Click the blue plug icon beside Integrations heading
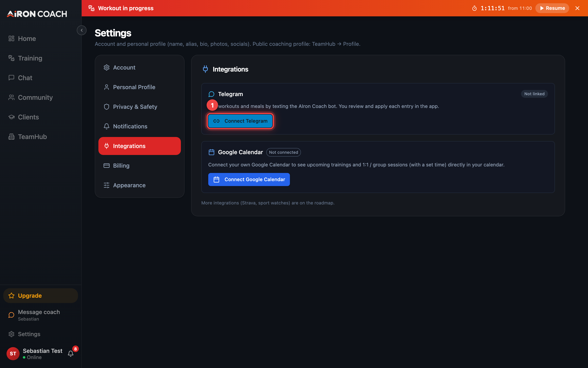This screenshot has height=368, width=588. click(x=205, y=69)
